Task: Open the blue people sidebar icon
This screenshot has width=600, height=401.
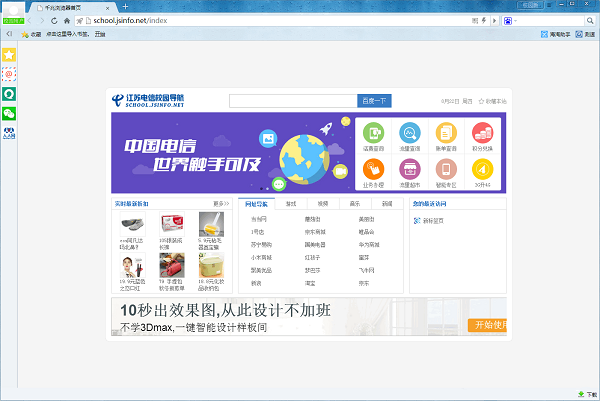Action: [9, 133]
